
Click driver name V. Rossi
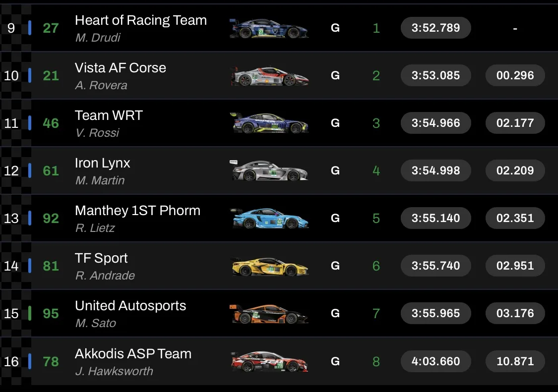tap(97, 133)
